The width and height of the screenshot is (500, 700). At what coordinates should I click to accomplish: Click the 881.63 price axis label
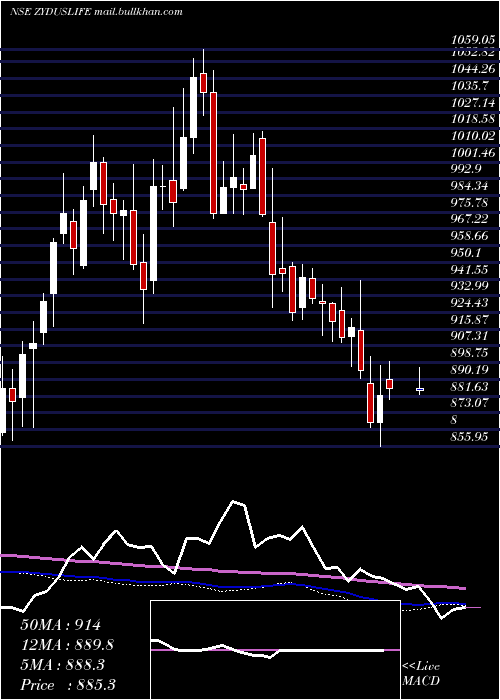tap(470, 386)
